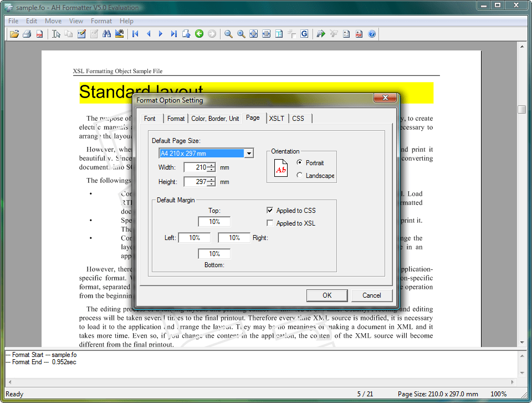Click the green Back arrow icon
Screen dimensions: 532x403
pyautogui.click(x=199, y=34)
